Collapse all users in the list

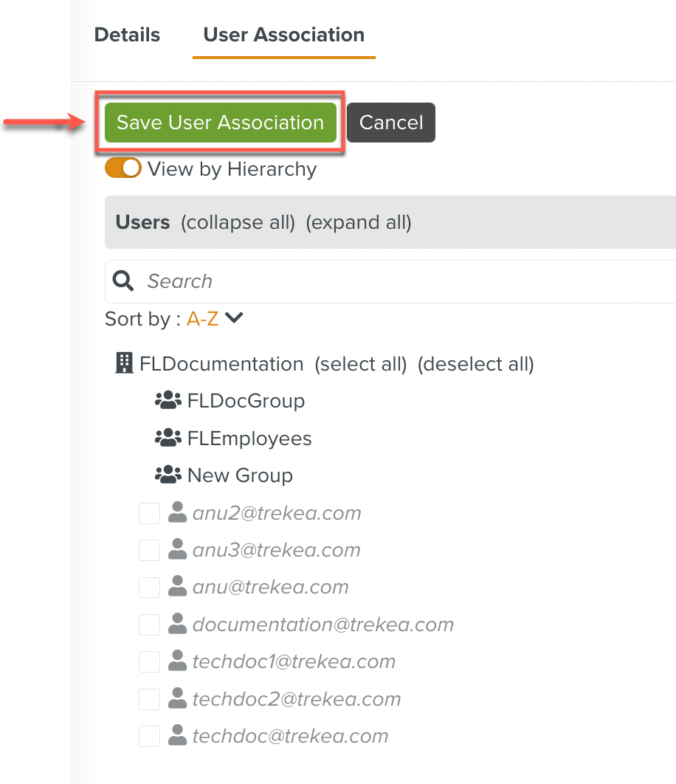(238, 222)
